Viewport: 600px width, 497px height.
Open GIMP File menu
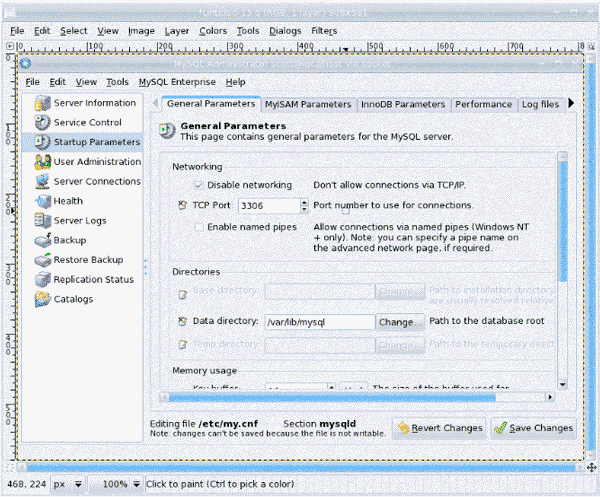[x=17, y=31]
